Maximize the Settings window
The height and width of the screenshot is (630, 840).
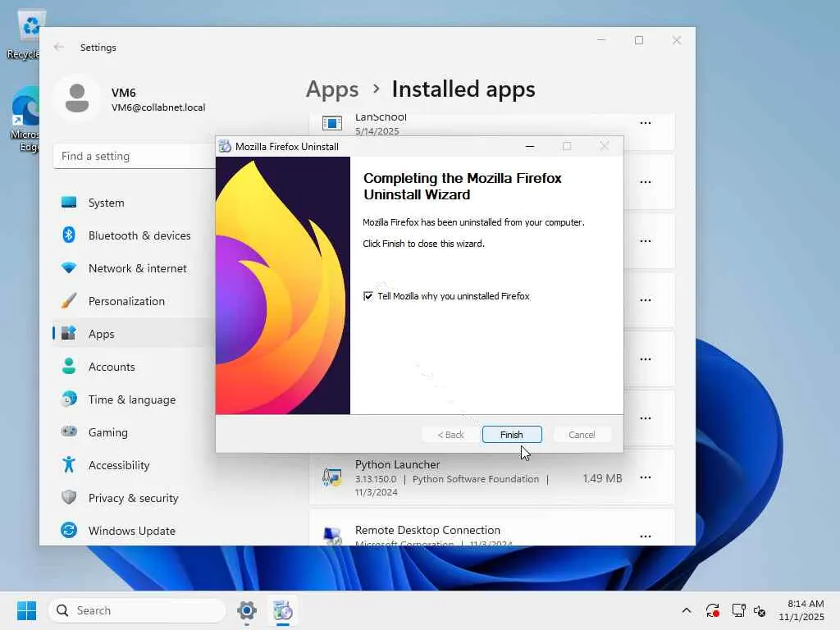click(x=638, y=40)
